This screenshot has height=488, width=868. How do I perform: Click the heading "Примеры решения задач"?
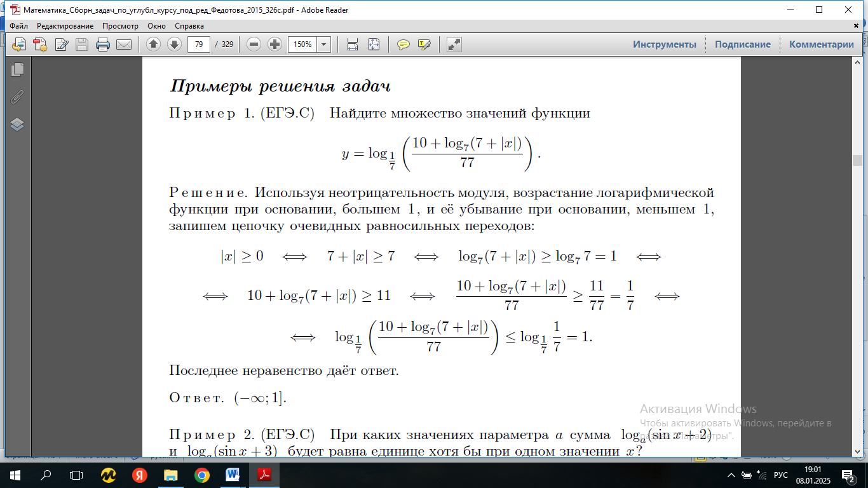click(280, 86)
